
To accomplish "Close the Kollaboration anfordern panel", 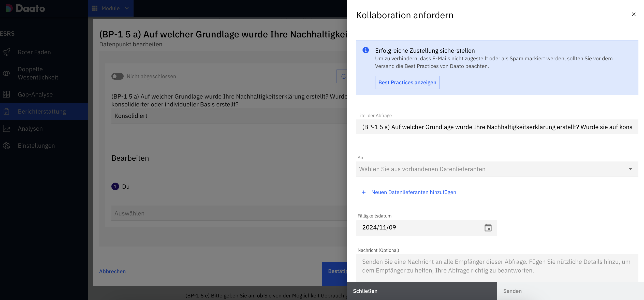I will tap(634, 15).
